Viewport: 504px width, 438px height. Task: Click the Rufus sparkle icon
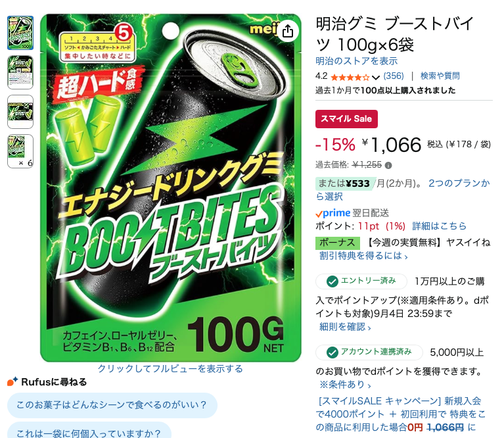pos(12,381)
